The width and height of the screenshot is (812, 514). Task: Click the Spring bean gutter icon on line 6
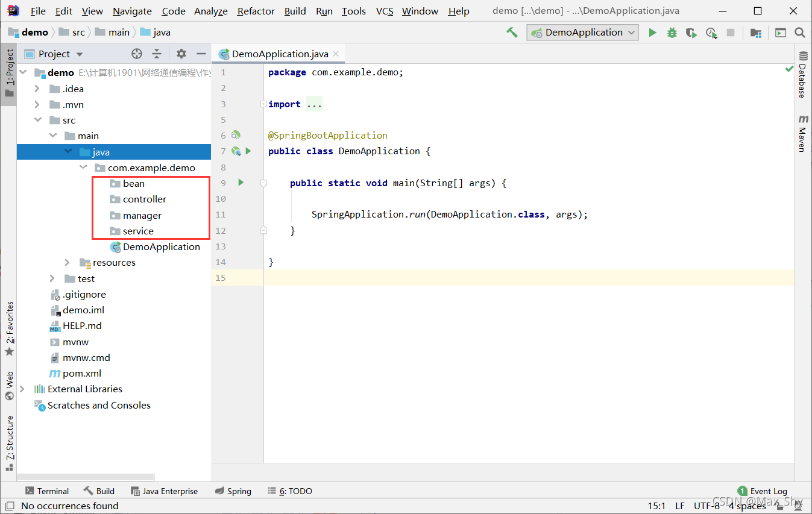coord(236,135)
